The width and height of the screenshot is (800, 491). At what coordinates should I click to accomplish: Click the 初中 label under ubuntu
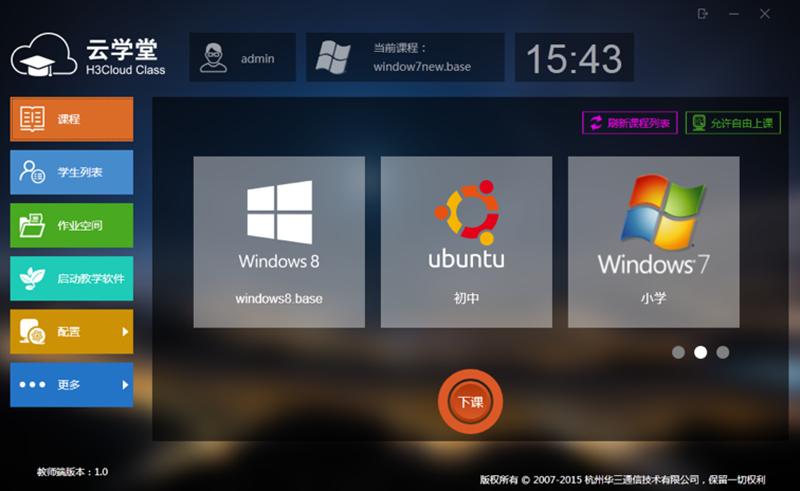coord(466,298)
